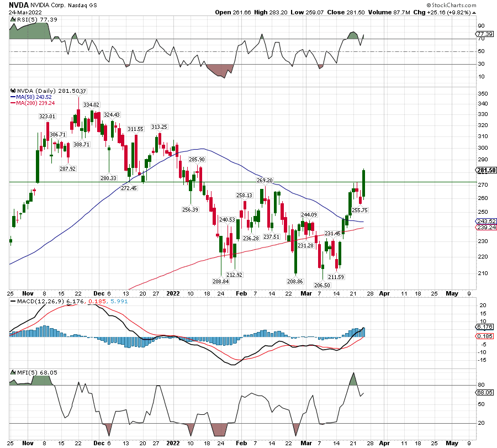This screenshot has height=448, width=497.
Task: Click the 272.45 low annotation
Action: pos(129,188)
